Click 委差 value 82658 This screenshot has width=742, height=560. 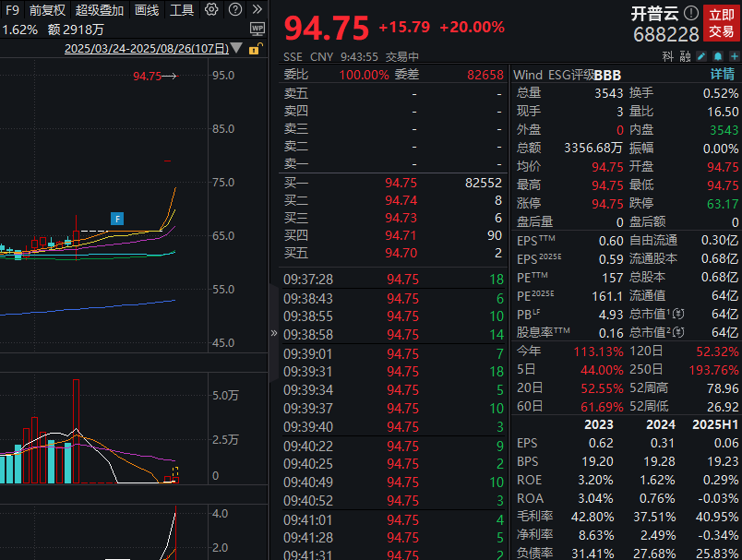485,75
